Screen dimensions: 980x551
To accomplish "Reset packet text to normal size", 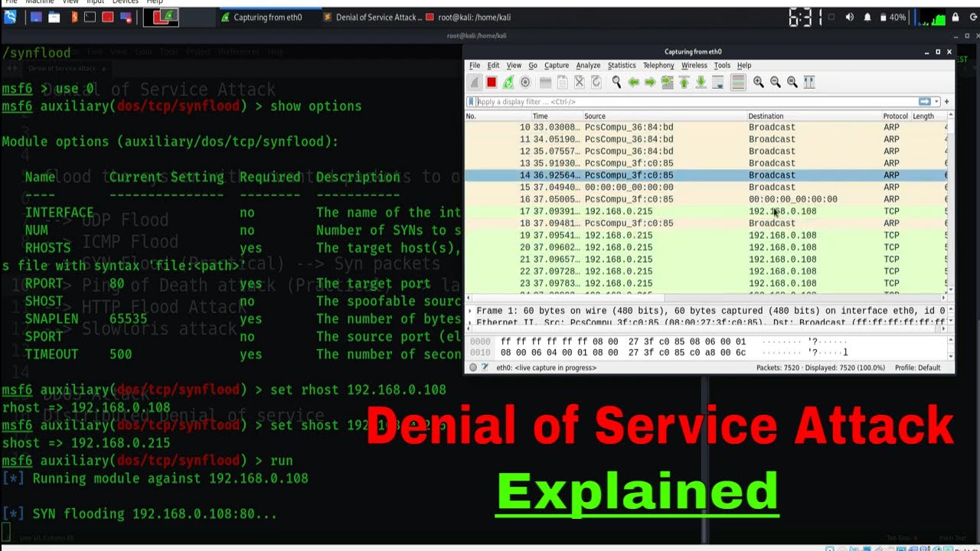I will pos(792,83).
